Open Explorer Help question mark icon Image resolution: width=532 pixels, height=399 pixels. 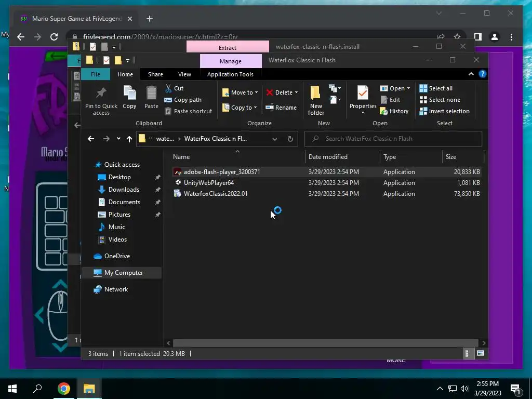(x=483, y=74)
